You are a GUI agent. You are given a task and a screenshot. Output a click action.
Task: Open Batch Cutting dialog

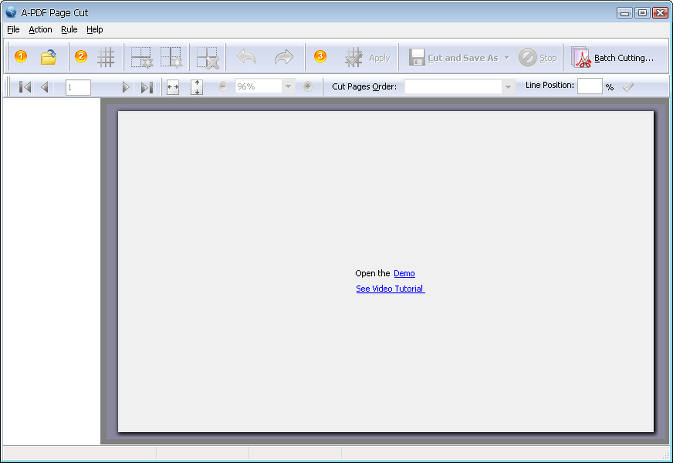pyautogui.click(x=612, y=57)
